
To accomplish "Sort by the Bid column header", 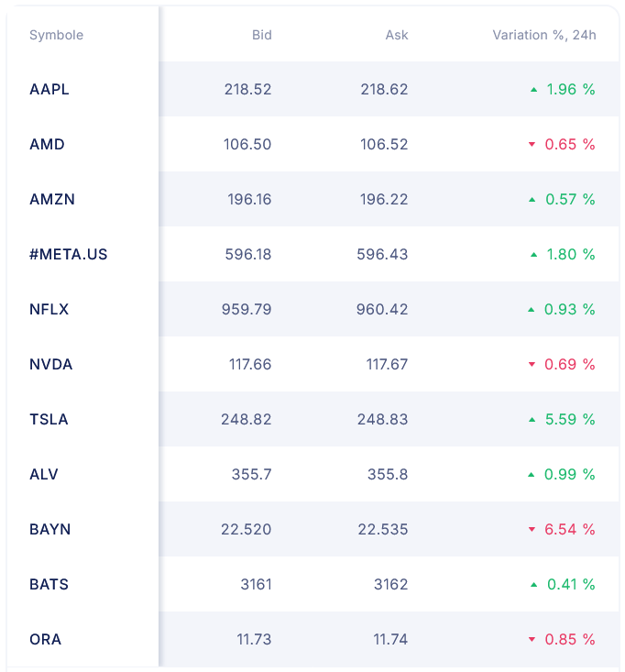I will [x=261, y=36].
